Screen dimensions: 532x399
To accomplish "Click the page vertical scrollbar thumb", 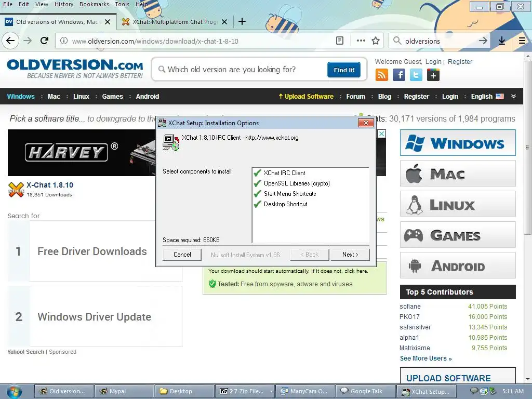I will 527,148.
